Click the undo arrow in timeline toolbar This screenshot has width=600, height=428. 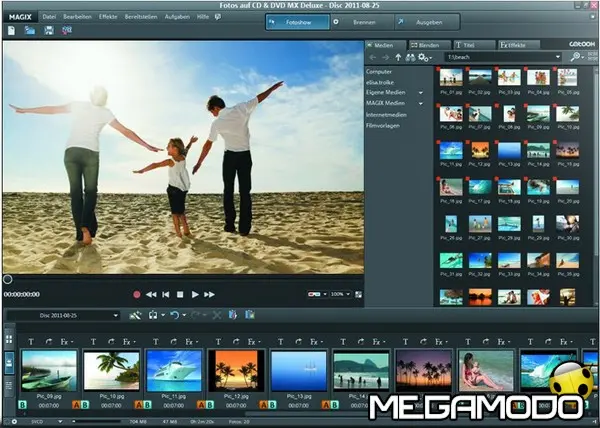[x=175, y=315]
